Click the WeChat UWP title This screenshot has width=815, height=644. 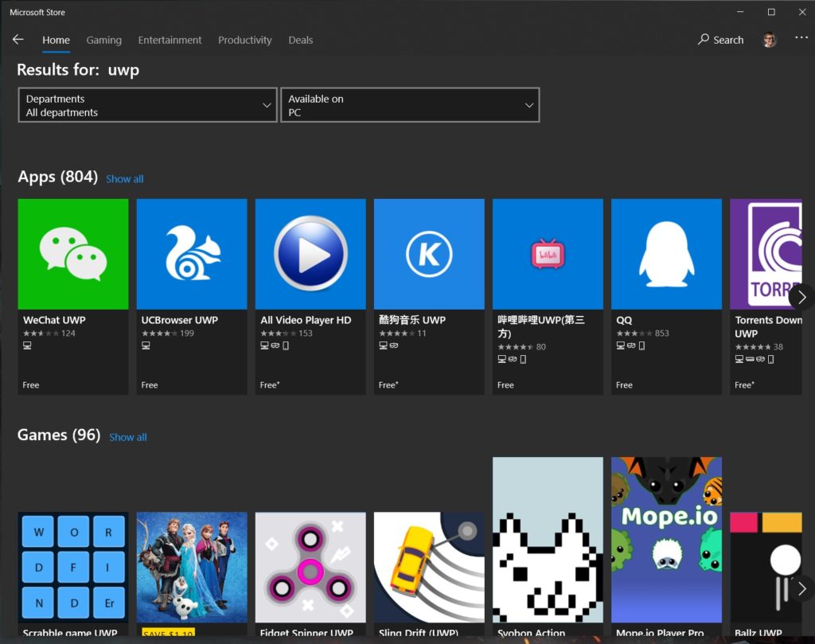click(x=54, y=320)
